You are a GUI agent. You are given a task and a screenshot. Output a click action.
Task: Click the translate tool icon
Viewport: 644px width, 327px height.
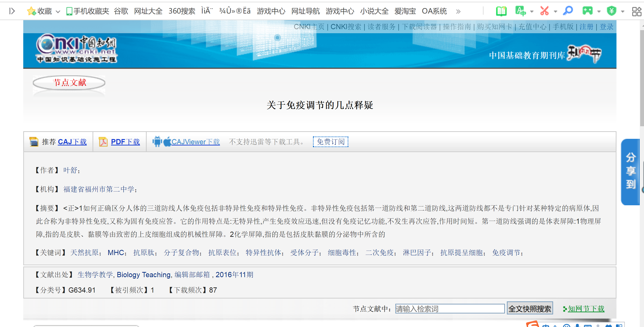(x=521, y=11)
